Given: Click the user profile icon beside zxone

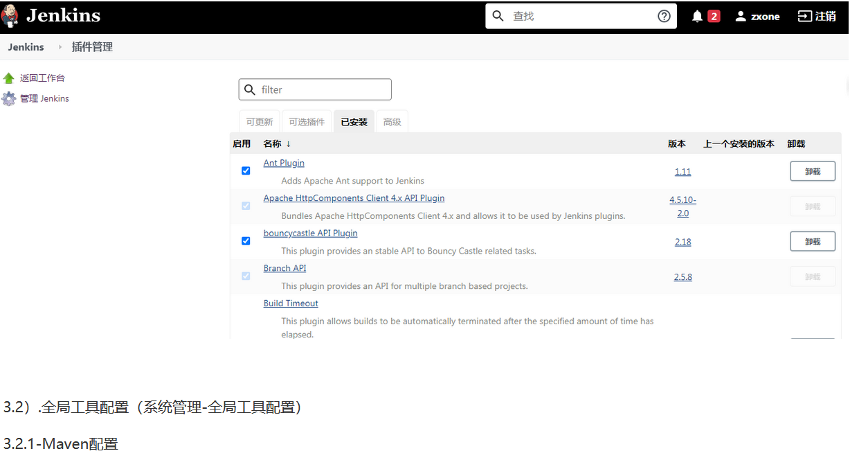Looking at the screenshot, I should pos(741,16).
